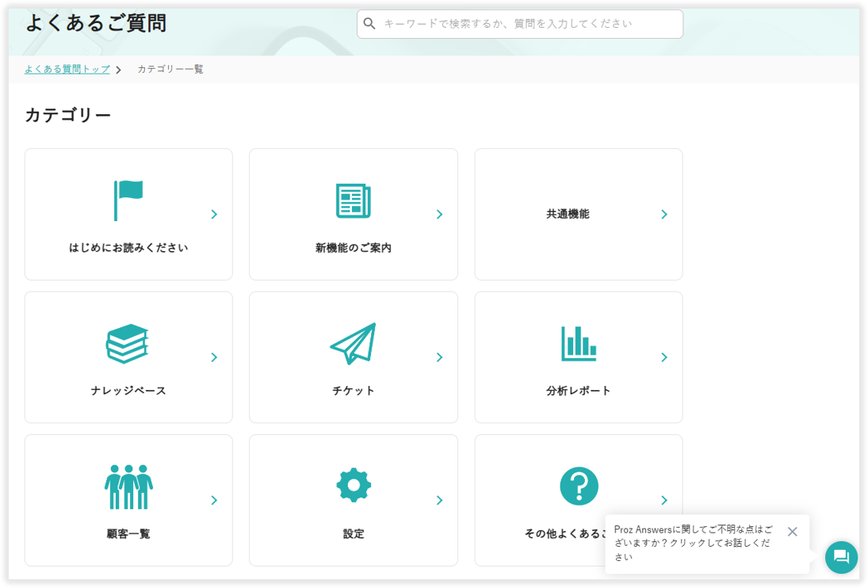Image resolution: width=868 pixels, height=588 pixels.
Task: Select the stacked books ナレッジベース icon
Action: [x=128, y=344]
